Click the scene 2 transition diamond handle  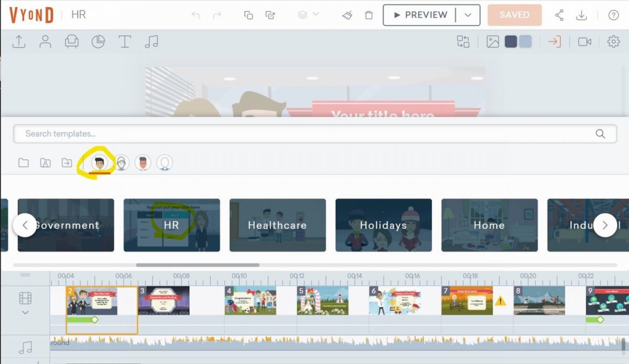pyautogui.click(x=95, y=320)
